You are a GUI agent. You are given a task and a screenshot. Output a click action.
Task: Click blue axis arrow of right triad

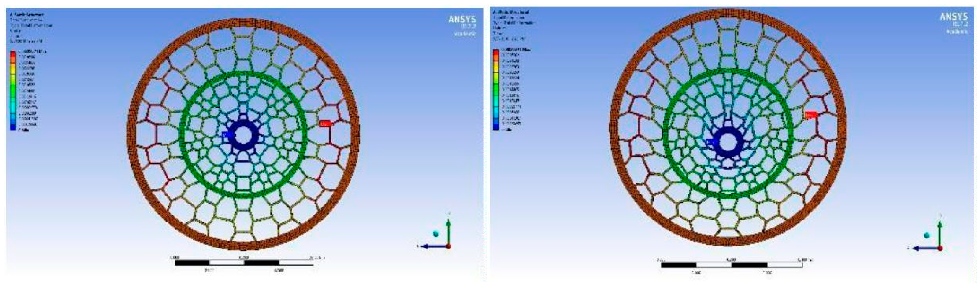[x=924, y=248]
